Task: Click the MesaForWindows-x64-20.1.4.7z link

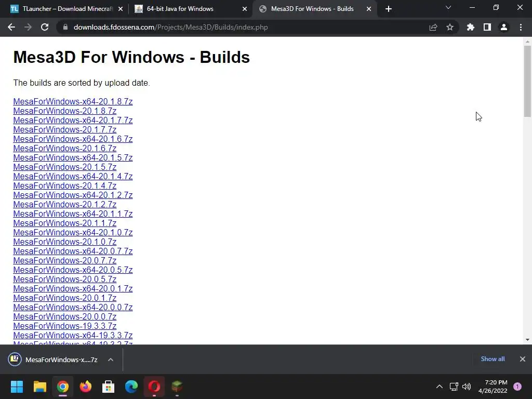Action: pyautogui.click(x=73, y=177)
